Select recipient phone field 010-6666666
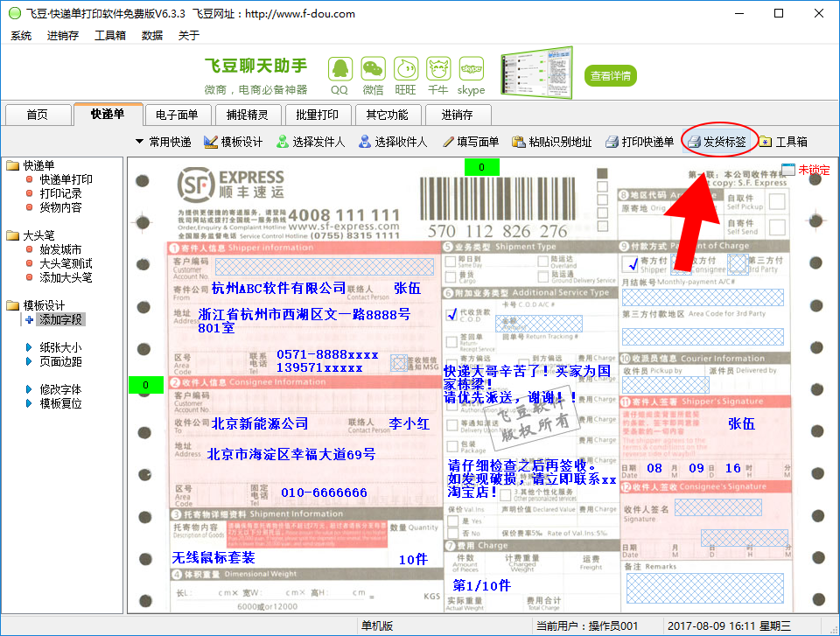Viewport: 840px width, 636px height. [324, 493]
